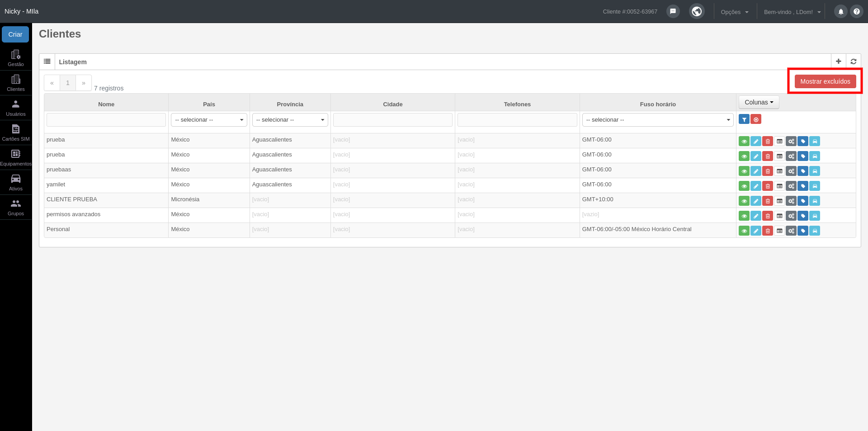Viewport: 868px width, 431px height.
Task: Open the País filter dropdown
Action: [x=209, y=120]
